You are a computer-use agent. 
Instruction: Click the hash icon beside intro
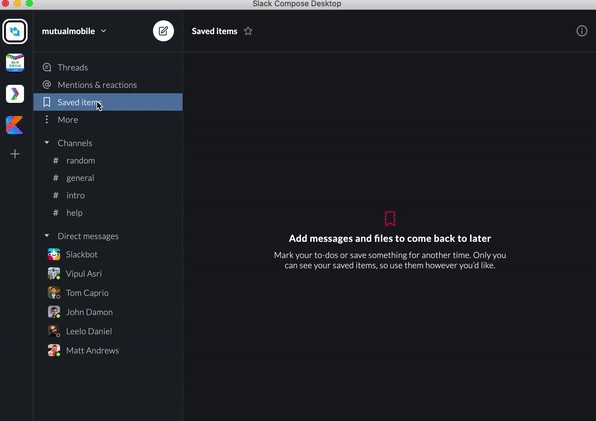tap(56, 196)
